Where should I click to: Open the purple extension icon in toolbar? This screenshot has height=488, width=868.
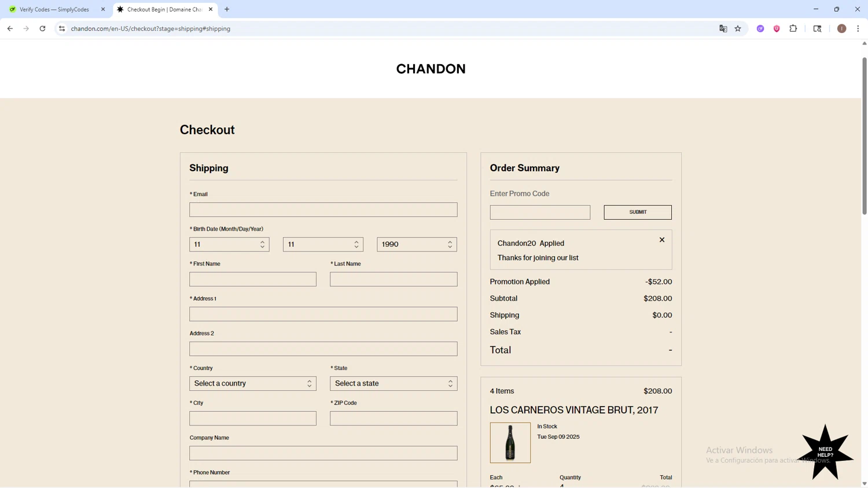(x=760, y=28)
